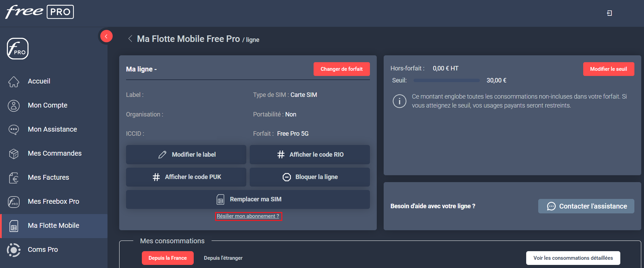Click the Ma Flotte Mobile Free Pro title

tap(188, 39)
